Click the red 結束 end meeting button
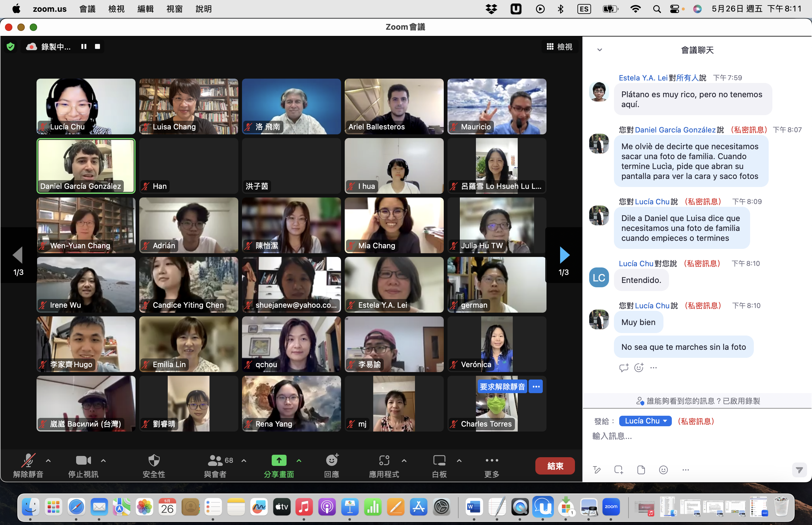Image resolution: width=812 pixels, height=525 pixels. coord(555,466)
